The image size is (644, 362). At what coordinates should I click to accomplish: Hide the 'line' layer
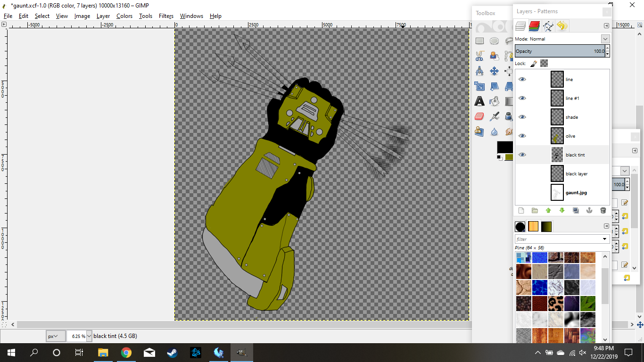(x=522, y=79)
